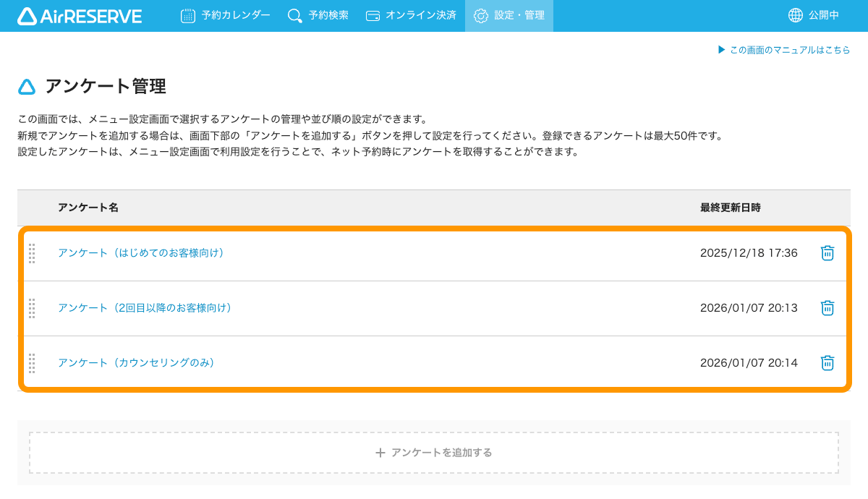Click the globe icon beside 公開中
The height and width of the screenshot is (499, 868).
point(796,15)
